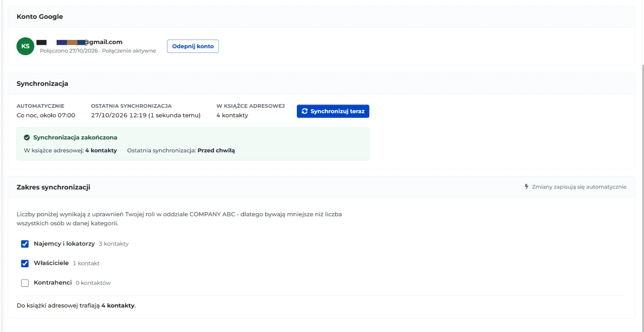
Task: Click the '0 kontaktów' count beside Kontrahenci
Action: pyautogui.click(x=93, y=283)
